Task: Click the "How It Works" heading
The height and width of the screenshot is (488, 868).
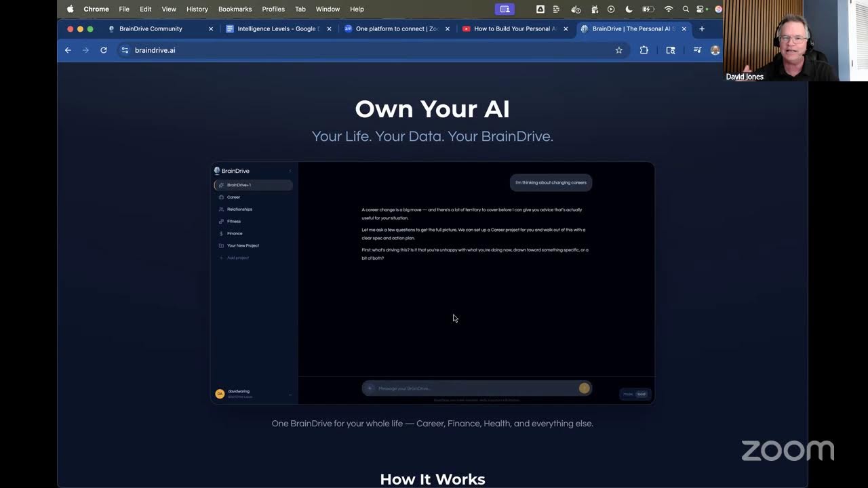Action: pos(432,479)
